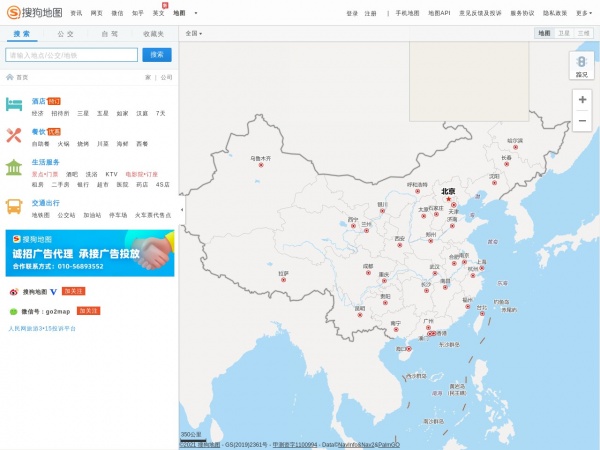Switch to 卫星 satellite view
Image resolution: width=600 pixels, height=450 pixels.
[564, 33]
